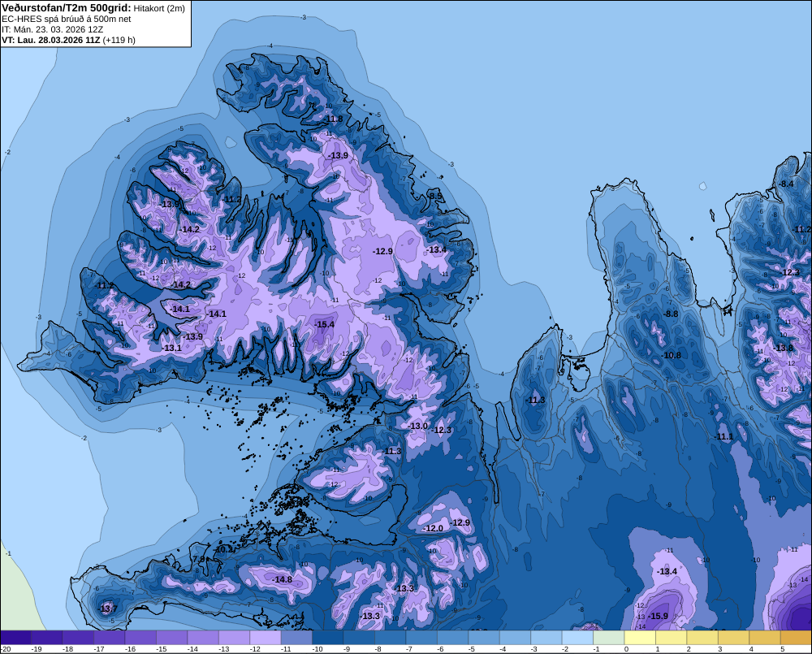Select the -13.0 temperature reading
The image size is (812, 654).
coord(418,426)
